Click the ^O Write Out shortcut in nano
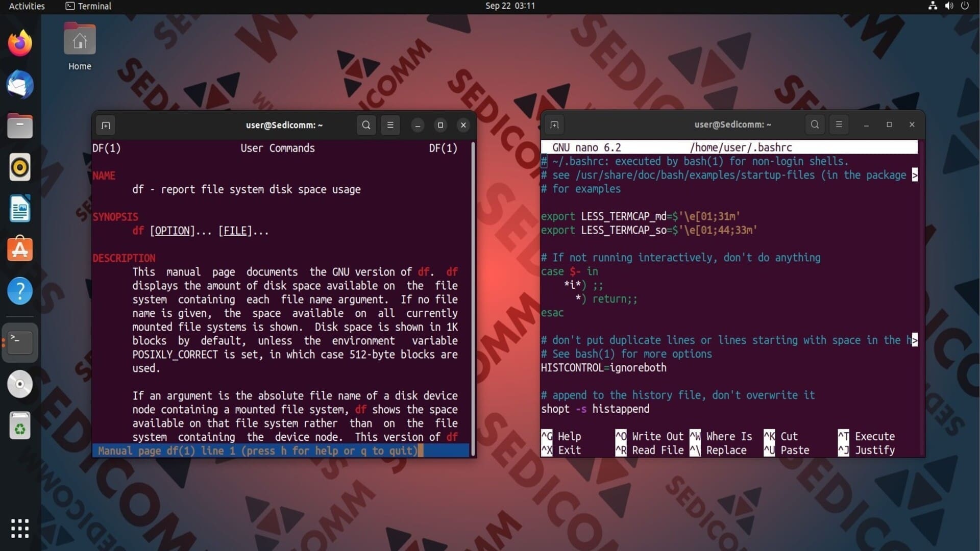Screen dimensions: 980x551 649,437
